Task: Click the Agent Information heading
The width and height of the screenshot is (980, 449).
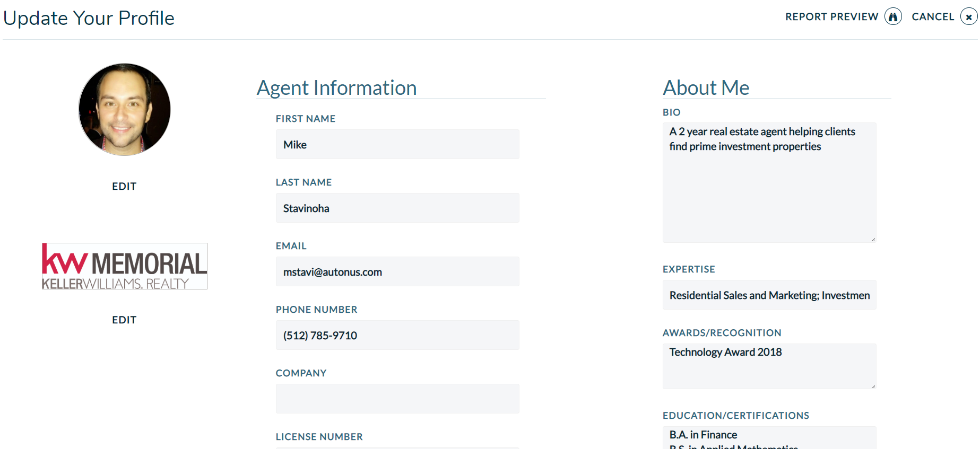Action: [x=337, y=88]
